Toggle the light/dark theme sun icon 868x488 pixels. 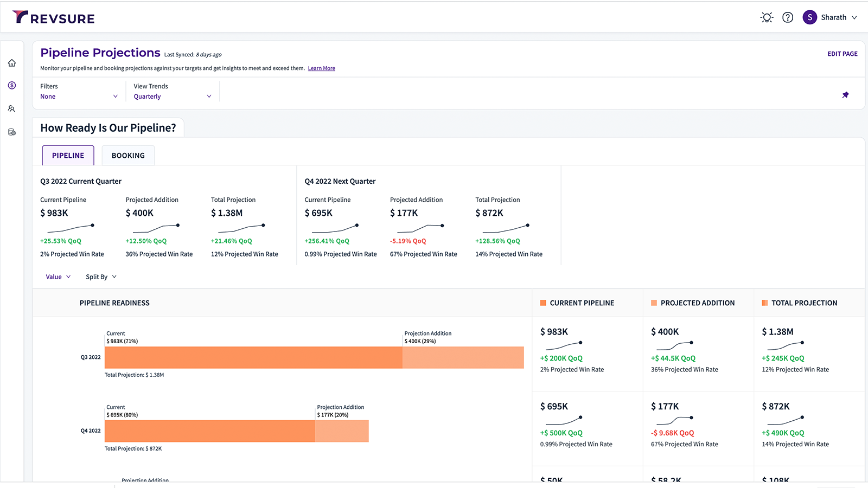point(767,17)
